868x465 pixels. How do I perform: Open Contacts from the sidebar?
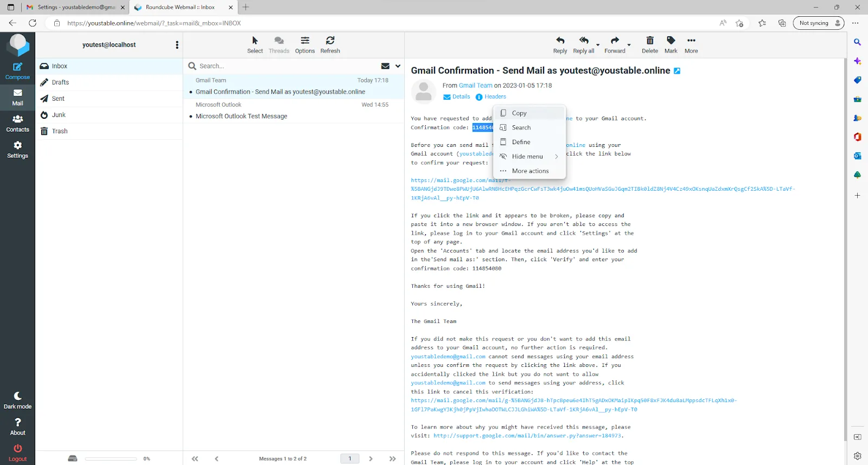point(17,124)
